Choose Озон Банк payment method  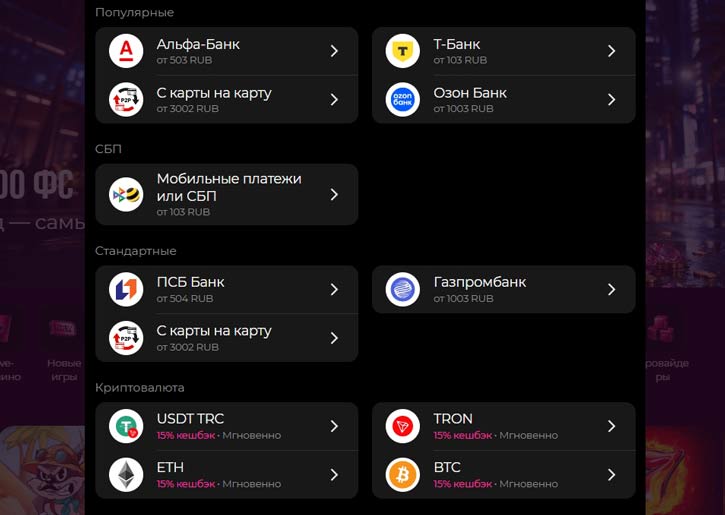[504, 99]
